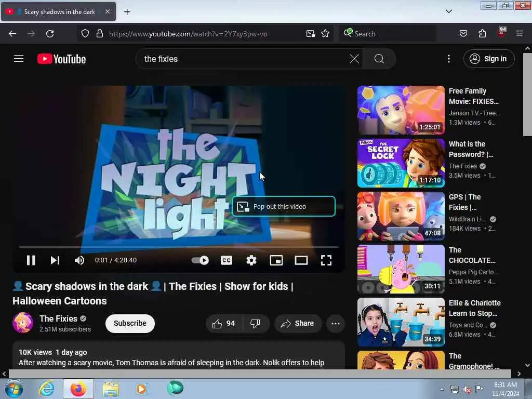
Task: Open Action Center flag tray icon
Action: tap(479, 389)
